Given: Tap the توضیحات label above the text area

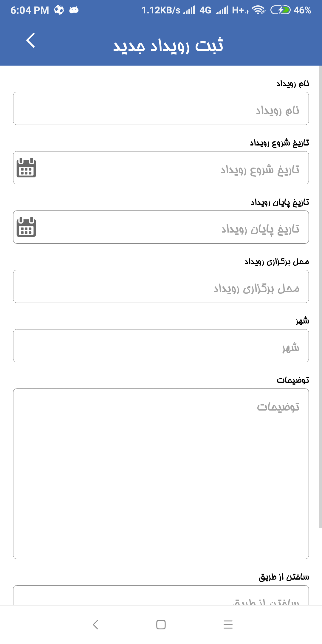Looking at the screenshot, I should pos(293,380).
